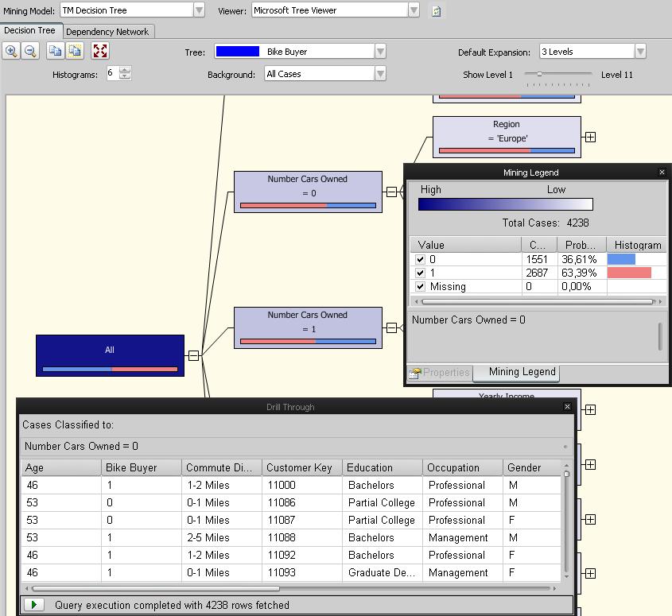Collapse the All root node
The height and width of the screenshot is (616, 672).
[194, 355]
